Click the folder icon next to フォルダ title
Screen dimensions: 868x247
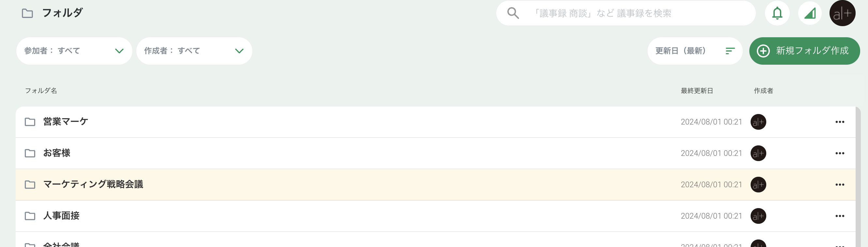pyautogui.click(x=27, y=13)
